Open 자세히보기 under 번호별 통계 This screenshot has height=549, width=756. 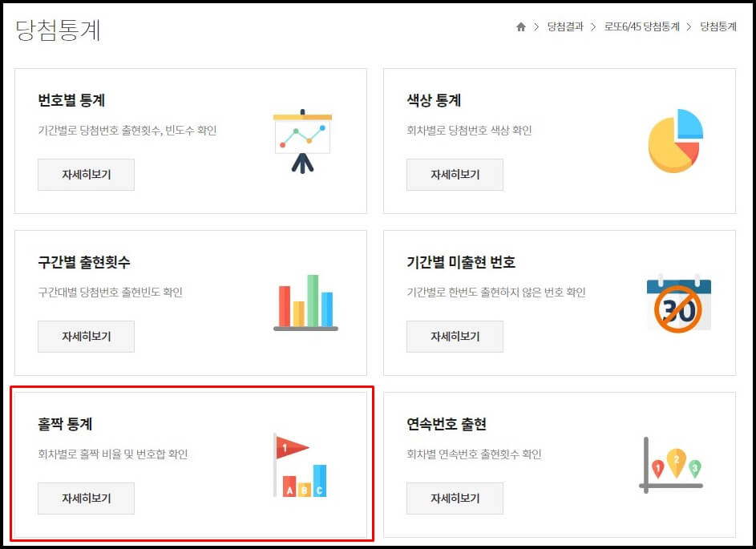click(87, 175)
